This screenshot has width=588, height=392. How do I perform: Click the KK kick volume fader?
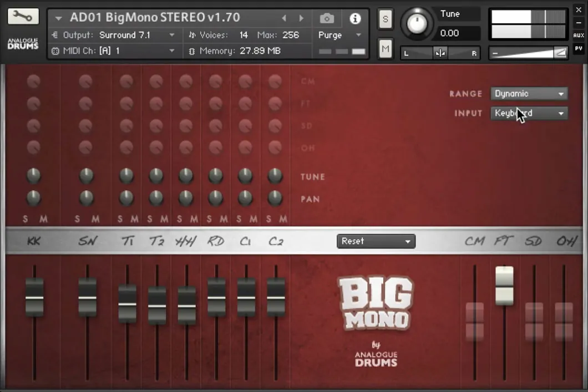[34, 297]
